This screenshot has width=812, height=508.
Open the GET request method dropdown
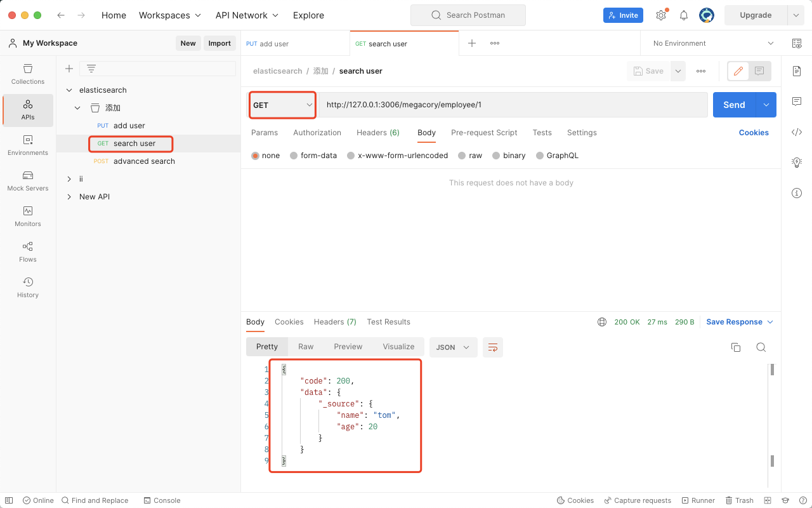pos(282,105)
